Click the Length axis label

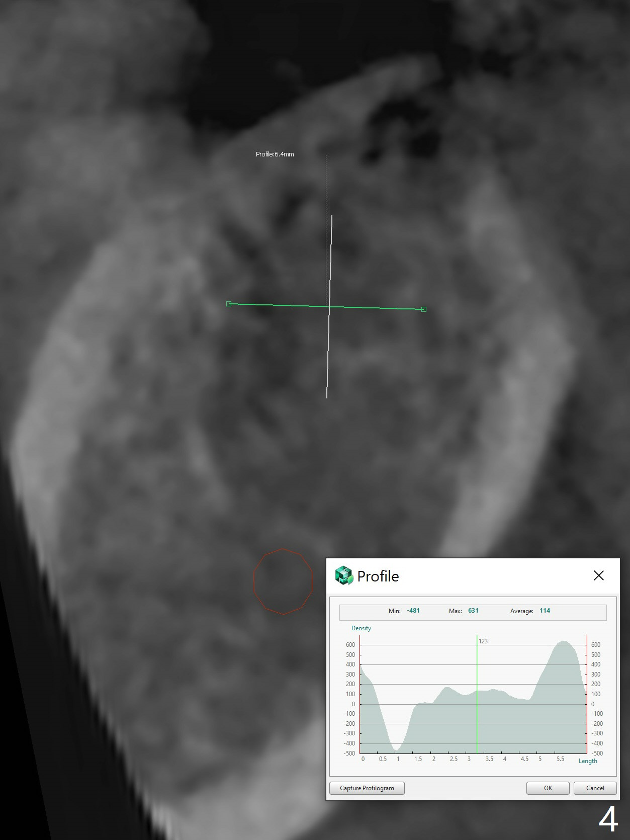587,761
